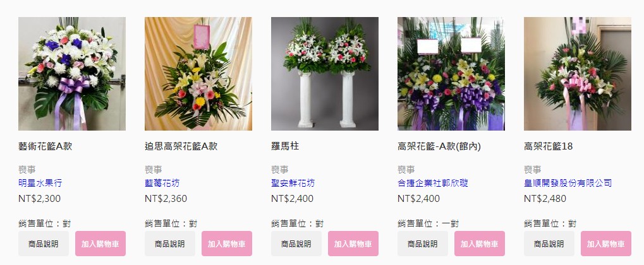
Task: Add 高架花籃-A款(館內) to the shopping cart
Action: pyautogui.click(x=480, y=244)
